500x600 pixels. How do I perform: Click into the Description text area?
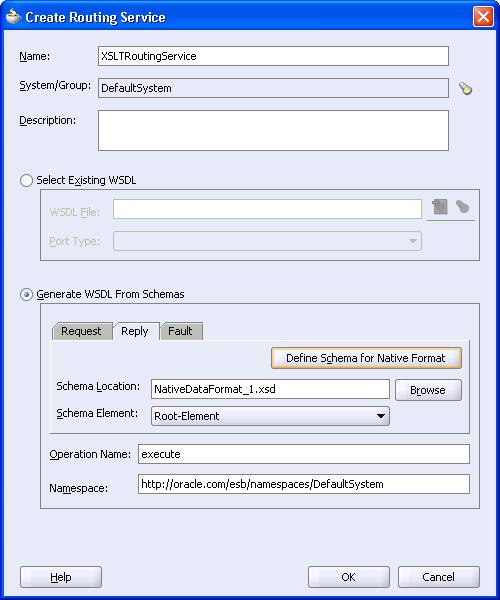273,130
